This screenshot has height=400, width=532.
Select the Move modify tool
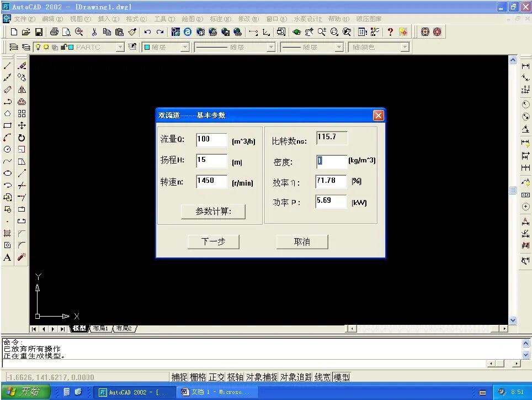[x=22, y=125]
